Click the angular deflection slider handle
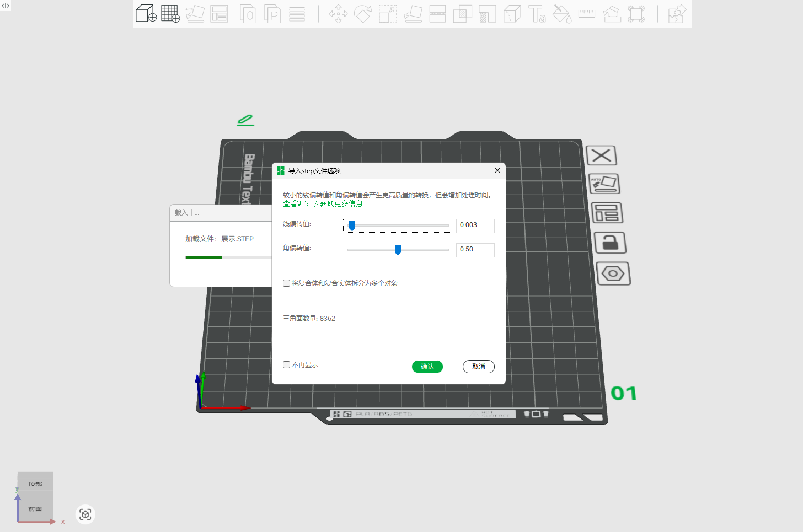803x532 pixels. [398, 250]
